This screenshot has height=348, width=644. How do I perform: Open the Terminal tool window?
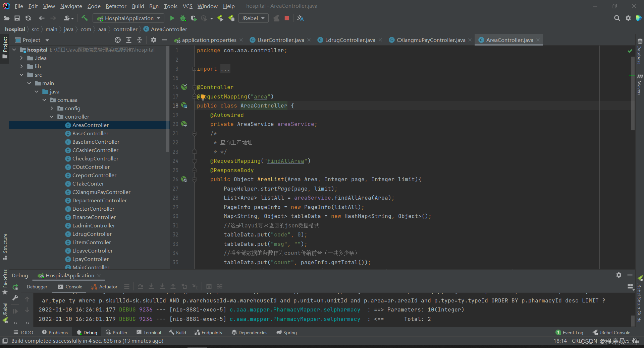click(x=149, y=333)
